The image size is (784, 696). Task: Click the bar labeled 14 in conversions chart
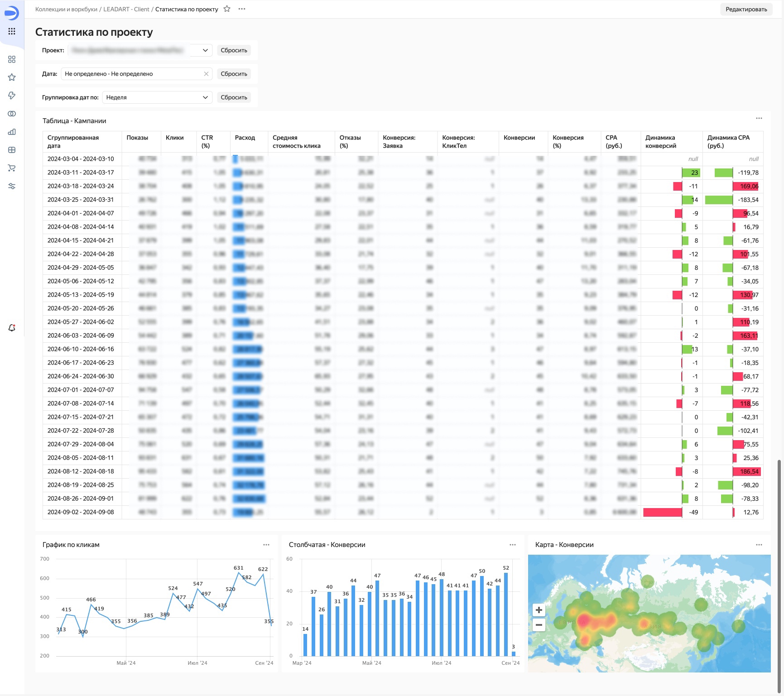(x=305, y=645)
